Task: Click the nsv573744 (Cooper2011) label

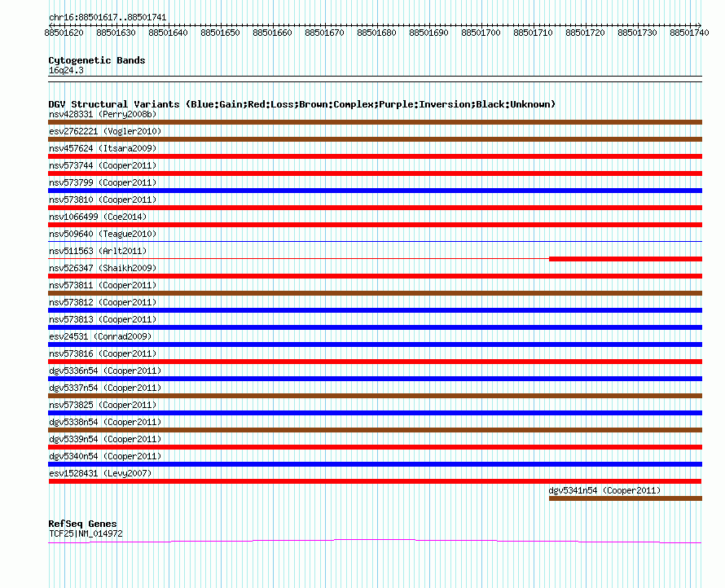Action: click(x=103, y=165)
